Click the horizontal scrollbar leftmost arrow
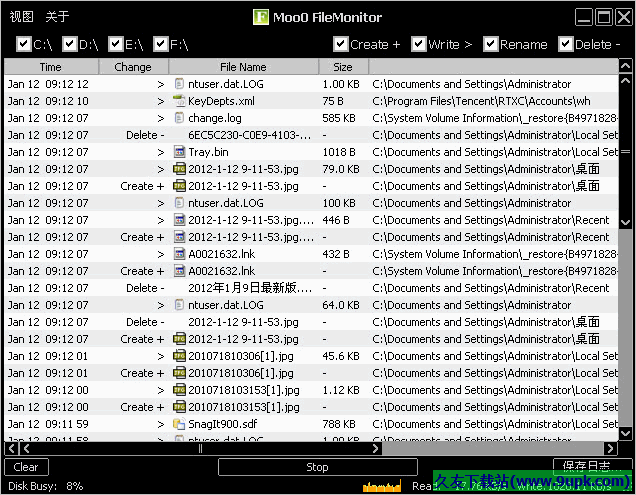 [11, 448]
